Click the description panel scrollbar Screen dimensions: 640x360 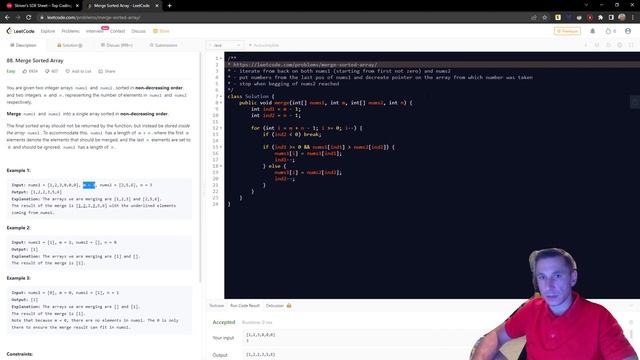(x=200, y=167)
